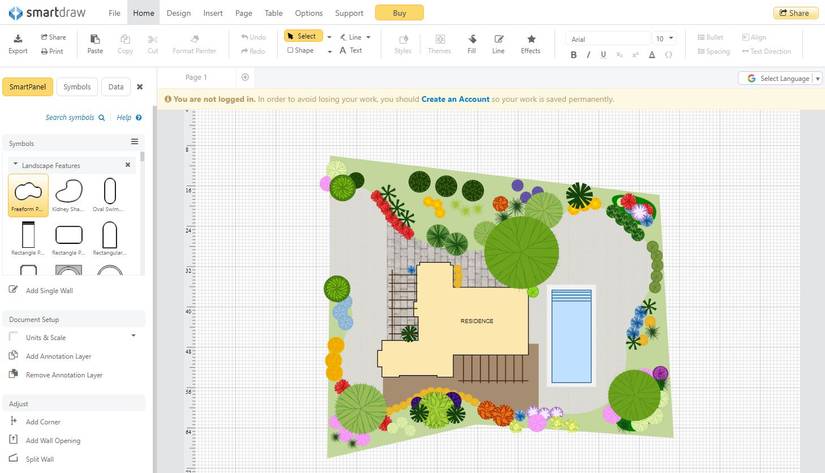This screenshot has width=825, height=473.
Task: Expand the Units & Scale dropdown arrow
Action: click(134, 336)
